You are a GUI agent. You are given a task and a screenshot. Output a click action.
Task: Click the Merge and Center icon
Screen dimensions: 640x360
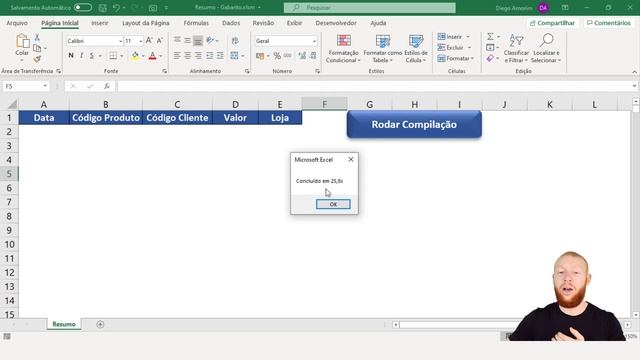(x=234, y=56)
